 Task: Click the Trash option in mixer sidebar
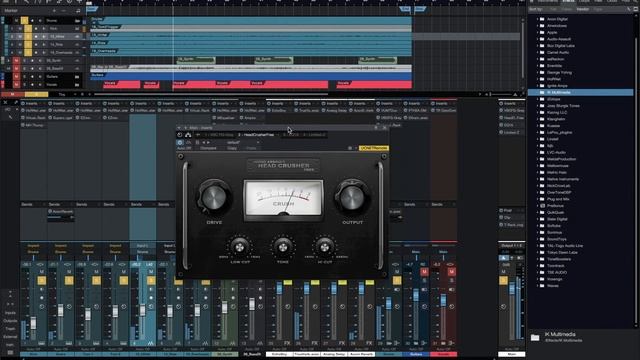[10, 329]
